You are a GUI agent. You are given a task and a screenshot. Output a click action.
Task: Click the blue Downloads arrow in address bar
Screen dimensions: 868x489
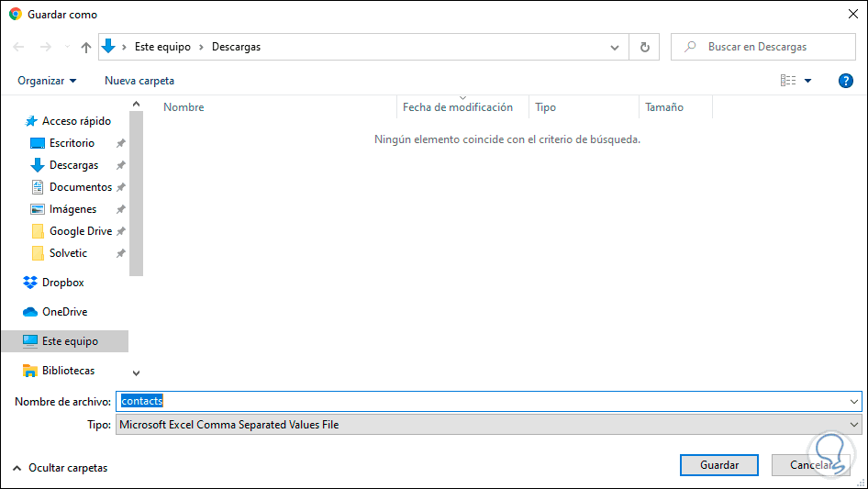pyautogui.click(x=108, y=46)
